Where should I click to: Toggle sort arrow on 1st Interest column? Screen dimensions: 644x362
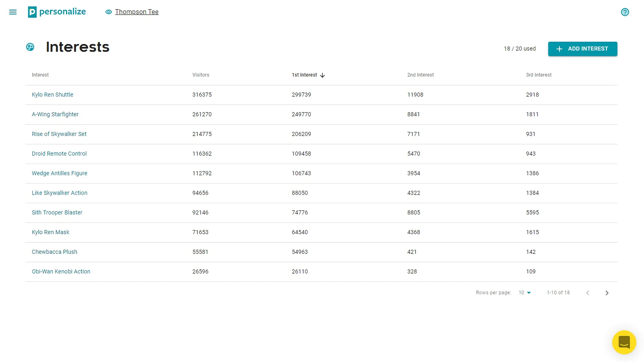[x=322, y=75]
